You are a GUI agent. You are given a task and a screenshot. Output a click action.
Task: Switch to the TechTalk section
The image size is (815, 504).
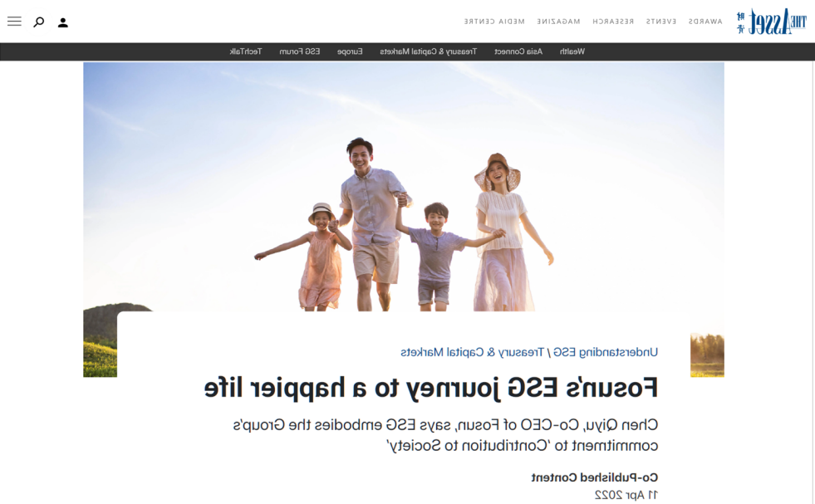tap(246, 51)
